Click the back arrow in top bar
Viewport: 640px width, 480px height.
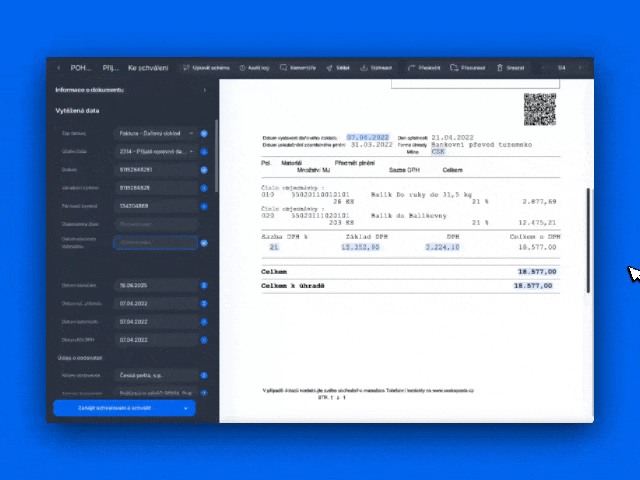pyautogui.click(x=58, y=68)
